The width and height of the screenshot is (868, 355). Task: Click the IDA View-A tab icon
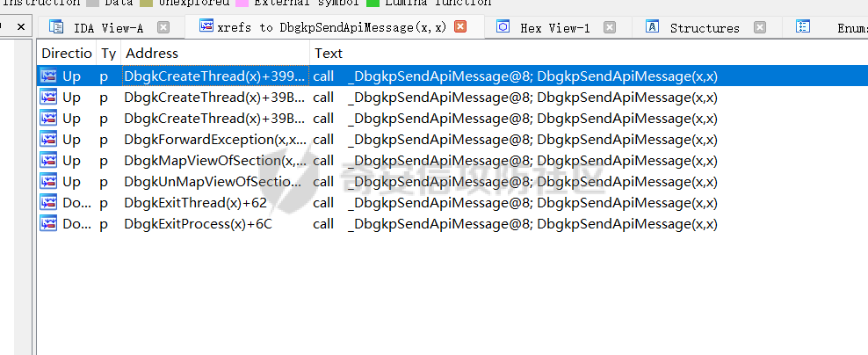[x=56, y=27]
